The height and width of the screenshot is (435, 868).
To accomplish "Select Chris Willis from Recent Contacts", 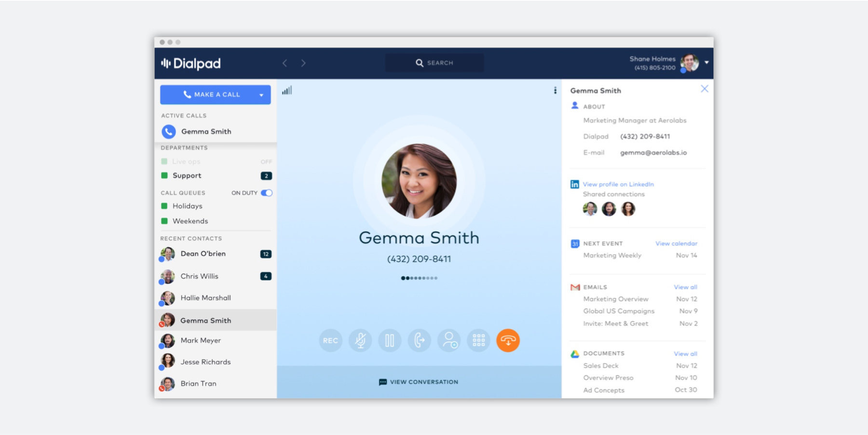I will click(x=199, y=276).
